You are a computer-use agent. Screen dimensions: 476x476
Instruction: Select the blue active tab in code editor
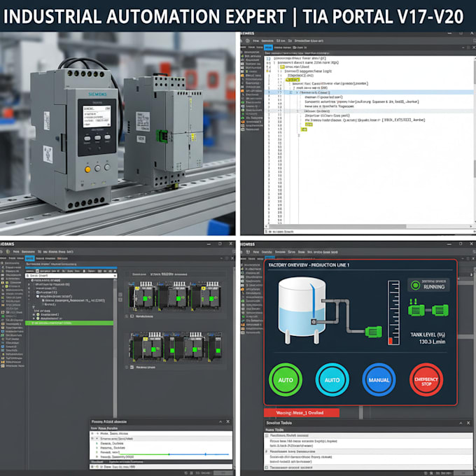[x=268, y=48]
